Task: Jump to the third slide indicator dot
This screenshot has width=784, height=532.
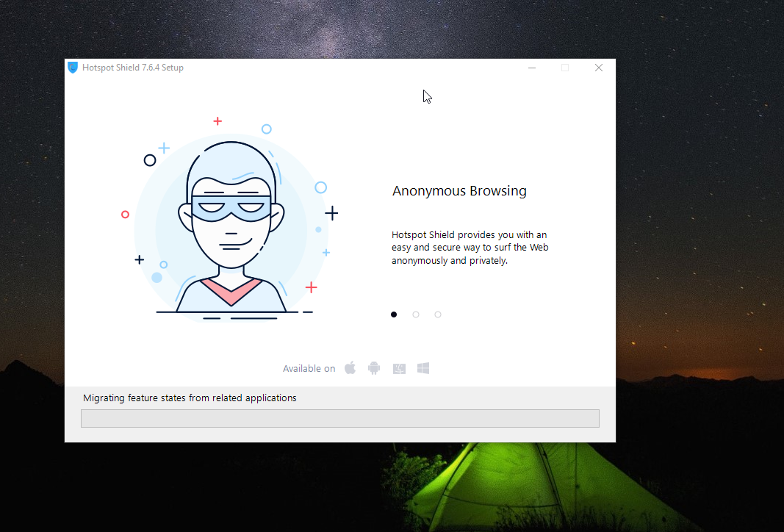Action: pyautogui.click(x=438, y=314)
